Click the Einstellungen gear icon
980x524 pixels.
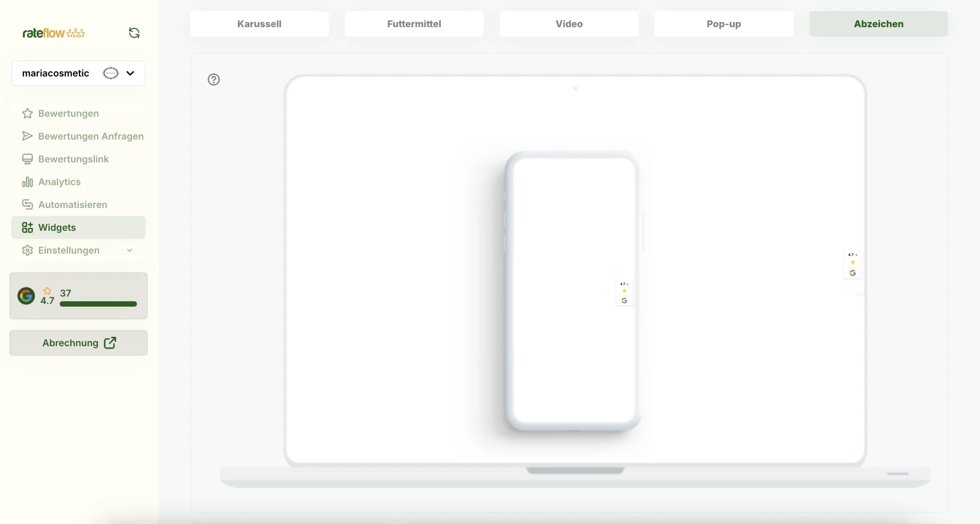click(x=27, y=250)
